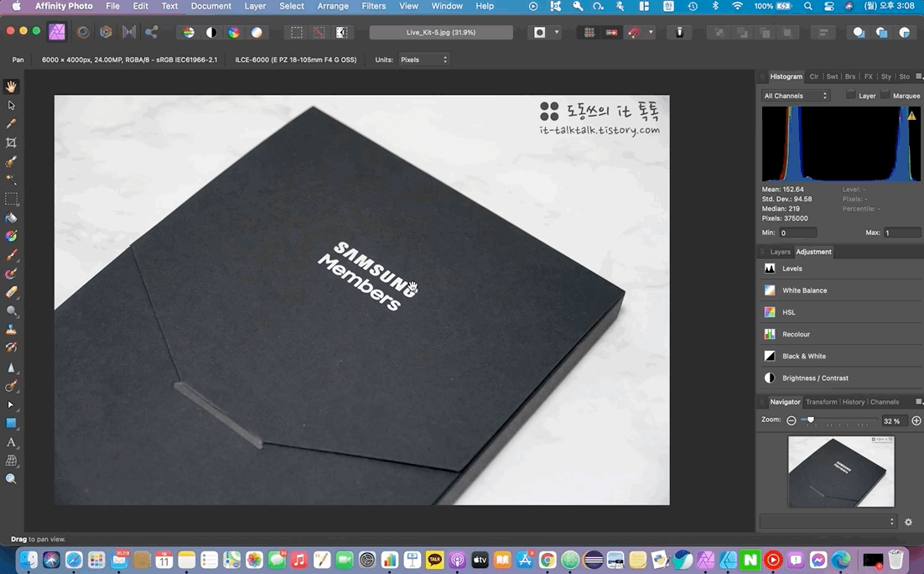Switch to Photo Persona icon
Screen dimensions: 924x574
[x=56, y=32]
